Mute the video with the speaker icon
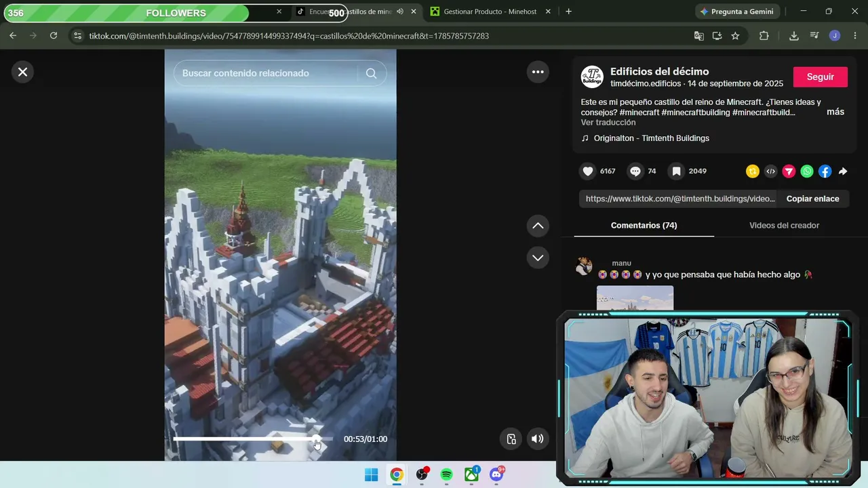Viewport: 868px width, 488px height. [537, 439]
